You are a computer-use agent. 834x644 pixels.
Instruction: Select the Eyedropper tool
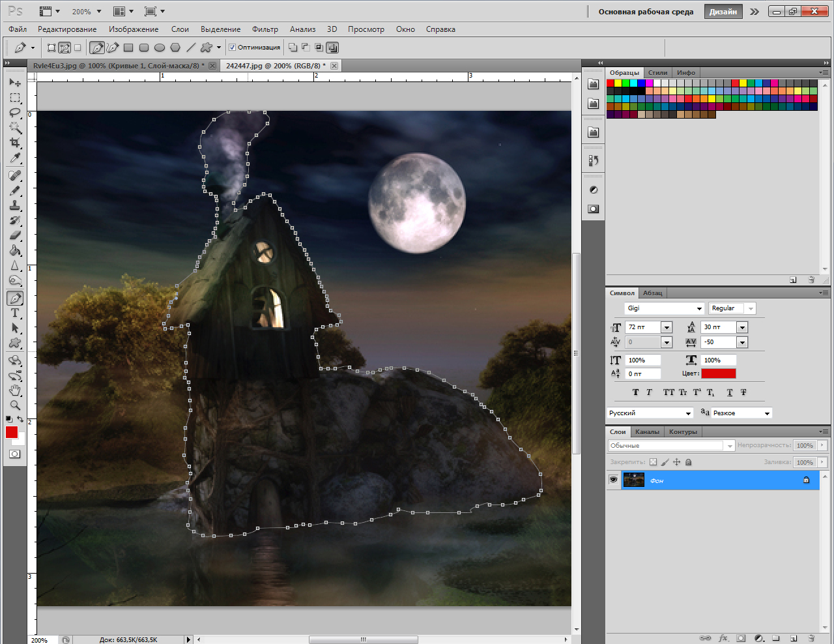pos(15,158)
